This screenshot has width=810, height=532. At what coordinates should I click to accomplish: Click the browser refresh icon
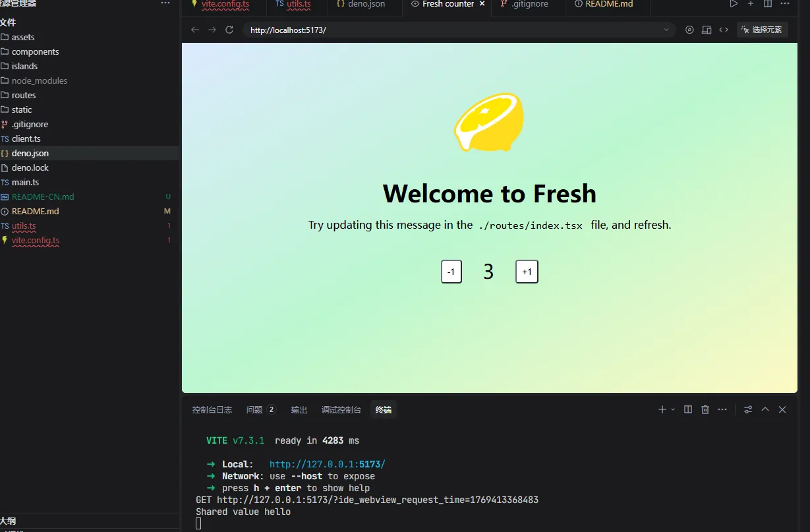tap(229, 30)
